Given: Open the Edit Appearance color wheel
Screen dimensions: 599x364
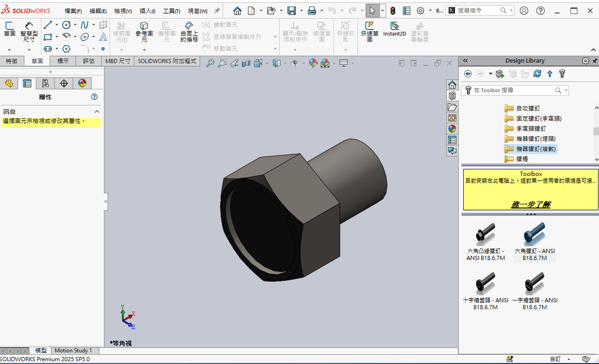Looking at the screenshot, I should click(314, 63).
